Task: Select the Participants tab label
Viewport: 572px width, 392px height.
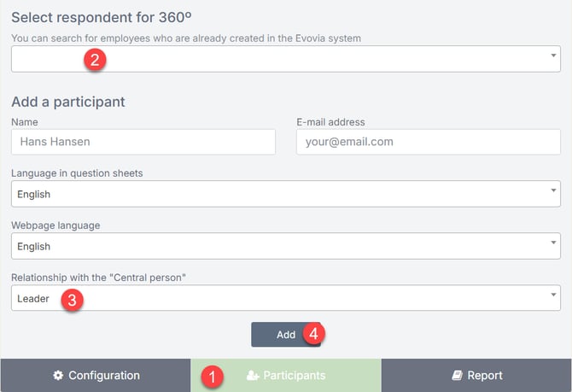Action: coord(294,376)
